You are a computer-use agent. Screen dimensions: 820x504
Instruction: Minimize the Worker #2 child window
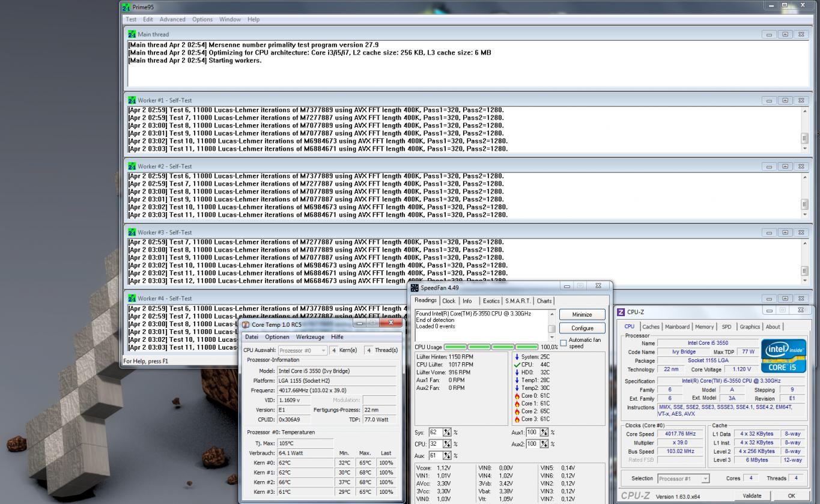771,166
